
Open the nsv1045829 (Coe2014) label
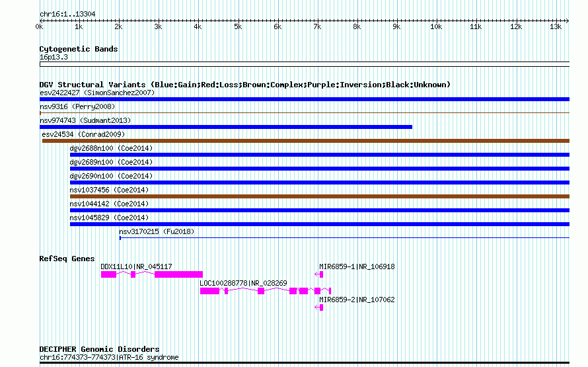pos(109,218)
